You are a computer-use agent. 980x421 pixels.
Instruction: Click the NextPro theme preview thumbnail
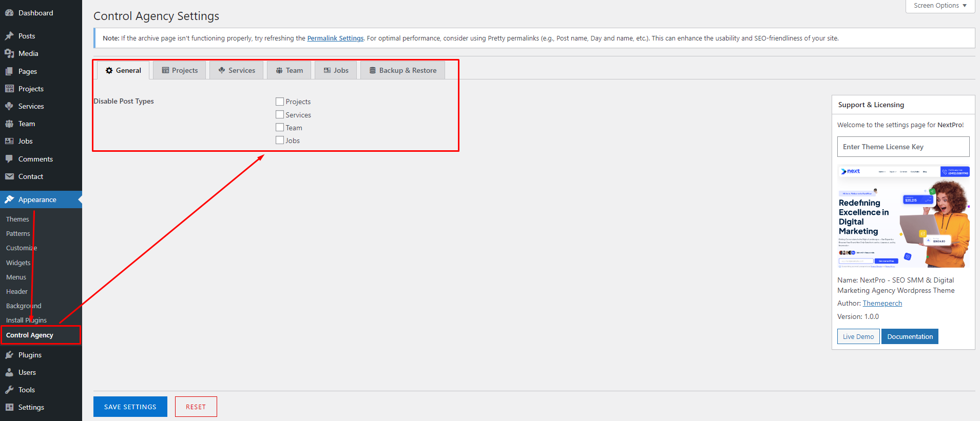tap(904, 216)
